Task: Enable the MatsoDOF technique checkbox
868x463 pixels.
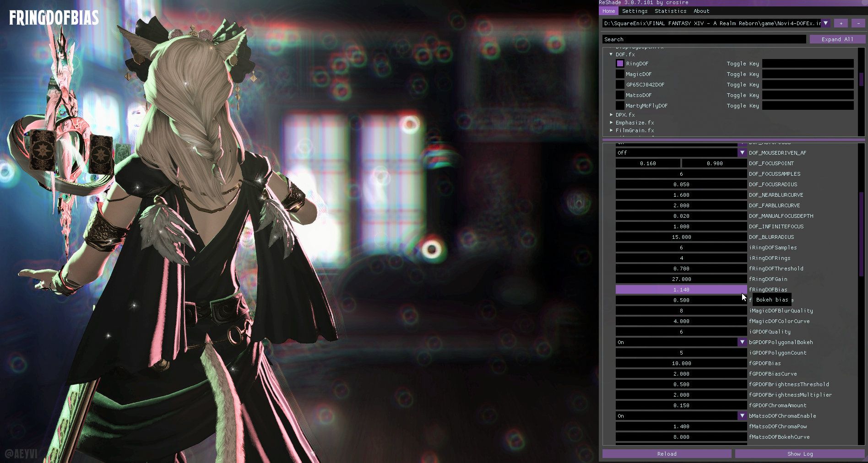Action: click(x=620, y=95)
